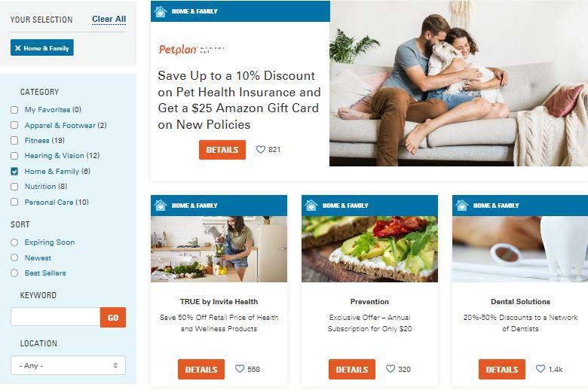
Task: Open the Prevention avocado toast thumbnail
Action: [x=369, y=249]
